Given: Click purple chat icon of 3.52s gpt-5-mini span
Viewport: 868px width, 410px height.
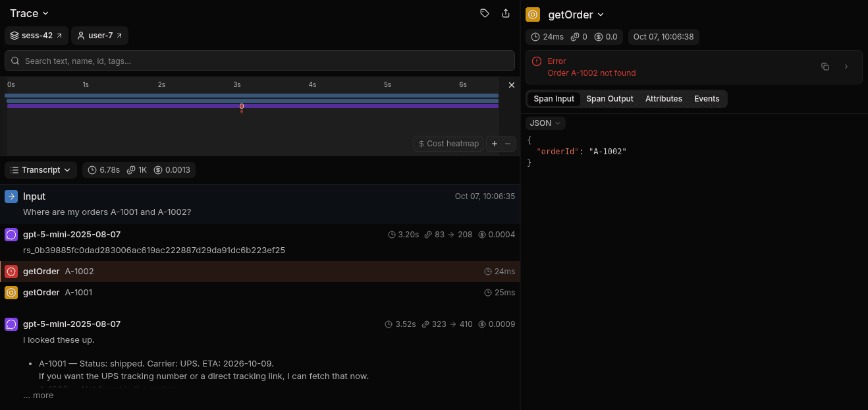Looking at the screenshot, I should click(11, 324).
